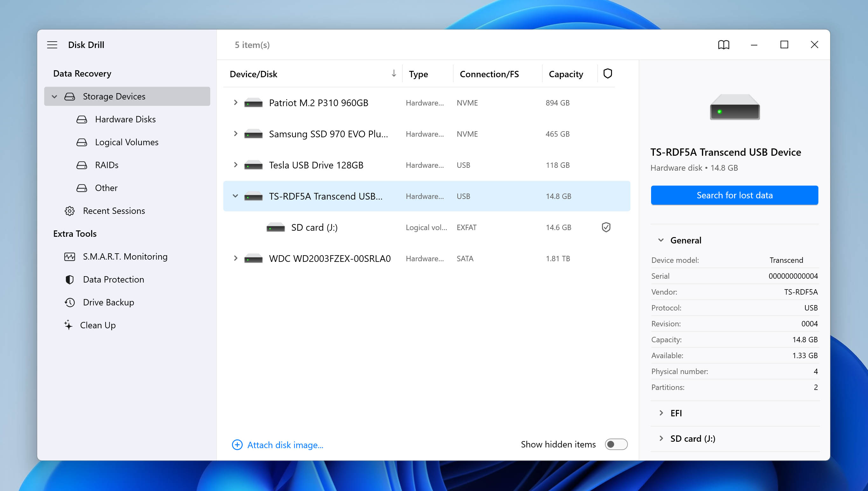Open the hamburger menu
868x491 pixels.
(51, 45)
